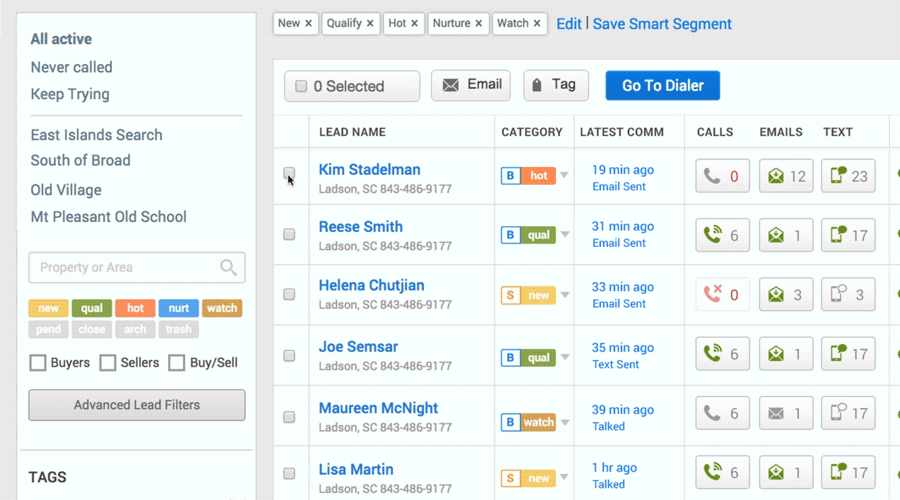The width and height of the screenshot is (900, 500).
Task: Select the orange hot category swatch
Action: pyautogui.click(x=135, y=308)
